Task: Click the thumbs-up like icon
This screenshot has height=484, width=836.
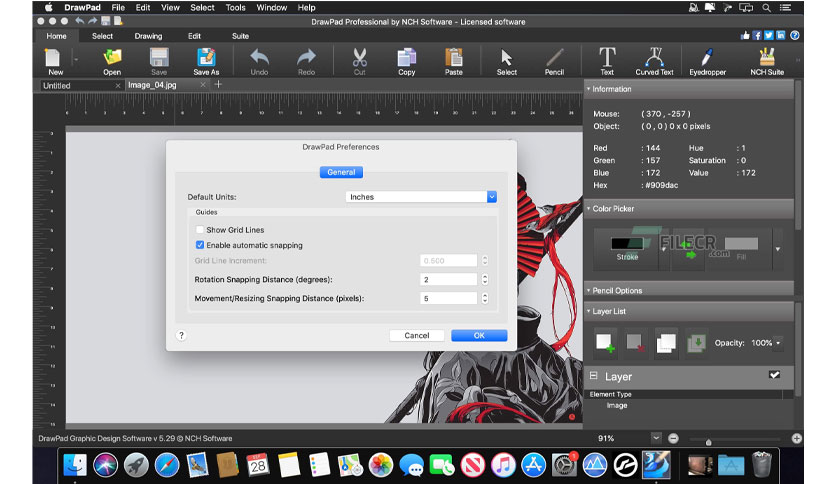Action: (745, 36)
